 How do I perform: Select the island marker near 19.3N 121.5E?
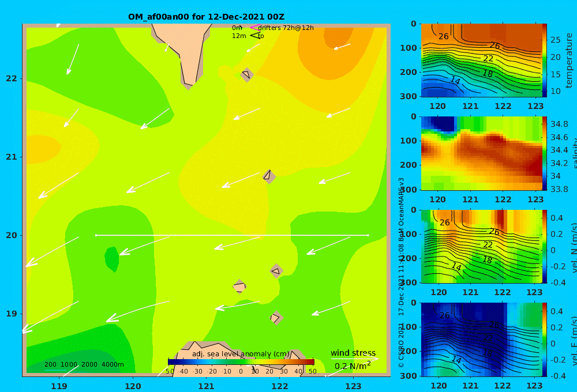239,287
